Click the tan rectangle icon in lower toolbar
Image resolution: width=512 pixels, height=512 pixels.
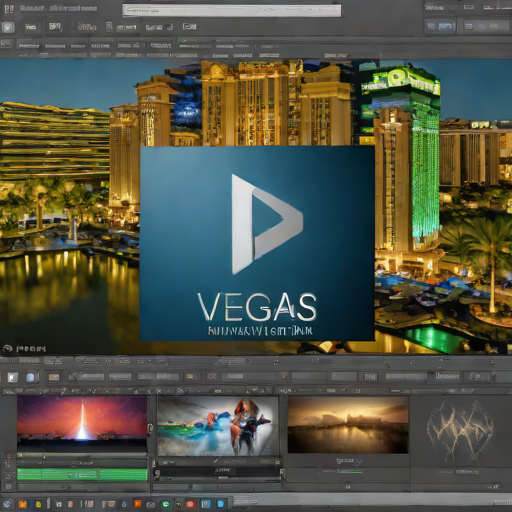tap(54, 377)
